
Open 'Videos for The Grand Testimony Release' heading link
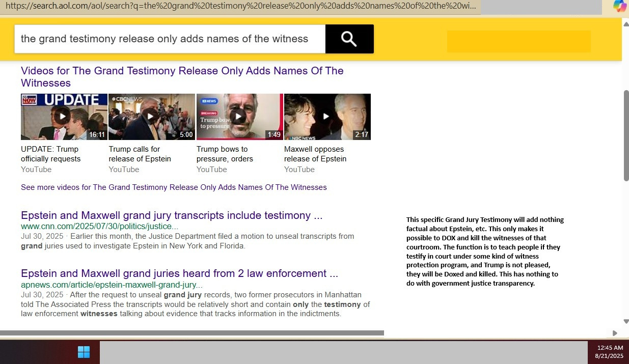coord(182,77)
